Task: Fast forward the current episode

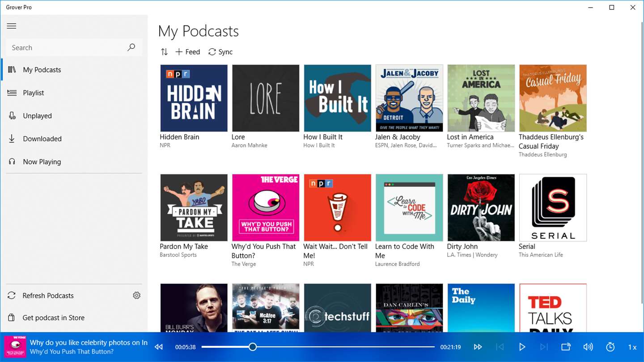Action: click(478, 347)
